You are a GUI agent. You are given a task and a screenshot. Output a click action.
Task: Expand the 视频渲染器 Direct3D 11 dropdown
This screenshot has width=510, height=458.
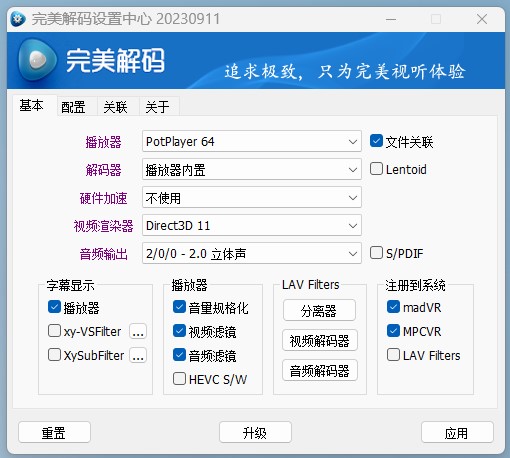point(252,226)
